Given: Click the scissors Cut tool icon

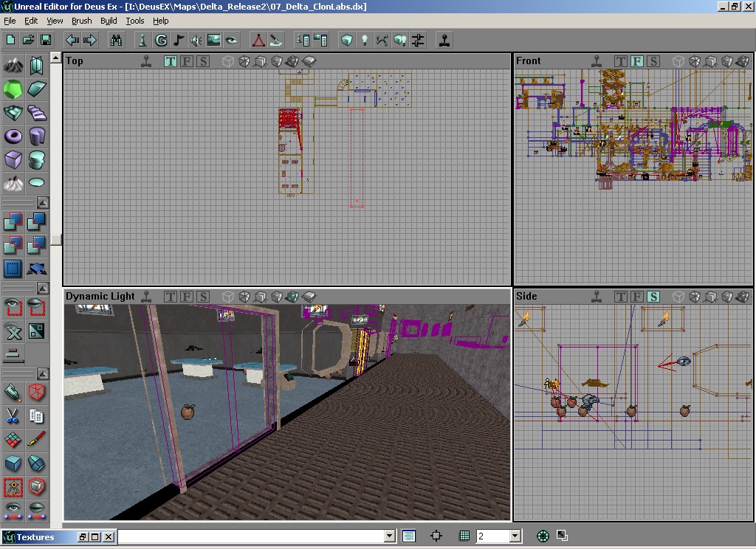Looking at the screenshot, I should (13, 415).
